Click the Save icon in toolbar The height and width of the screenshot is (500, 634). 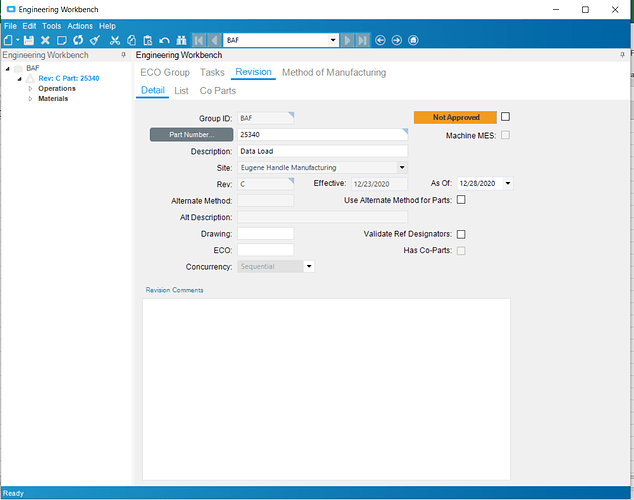tap(28, 40)
